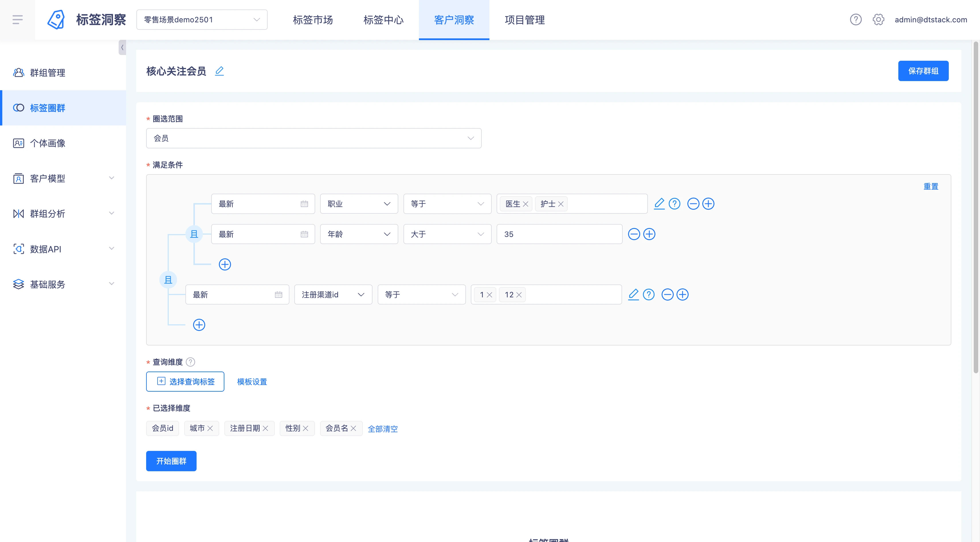Click the pencil edit icon in the 职业 row
The width and height of the screenshot is (980, 542).
coord(659,203)
